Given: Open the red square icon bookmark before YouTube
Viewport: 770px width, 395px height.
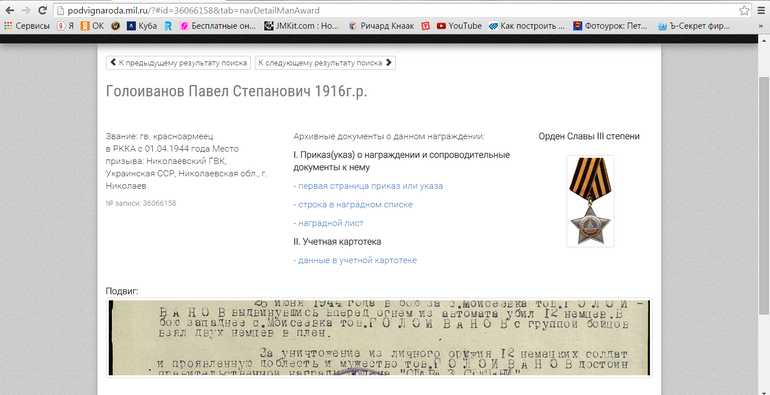Looking at the screenshot, I should click(x=425, y=26).
